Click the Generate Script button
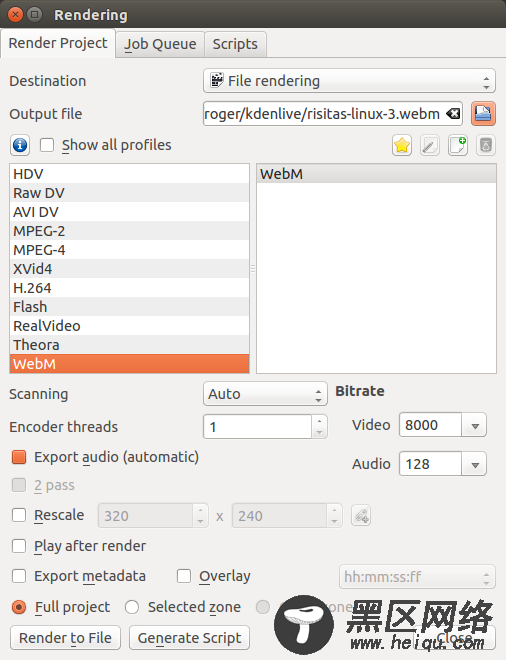Image resolution: width=506 pixels, height=660 pixels. pyautogui.click(x=189, y=638)
